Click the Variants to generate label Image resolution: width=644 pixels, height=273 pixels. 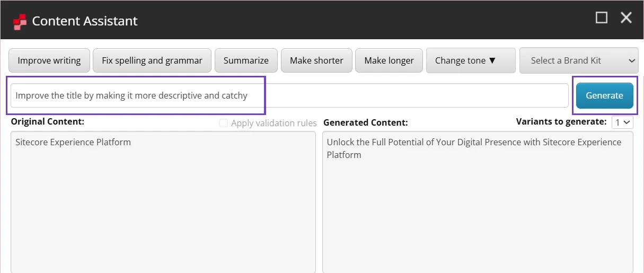click(x=561, y=121)
